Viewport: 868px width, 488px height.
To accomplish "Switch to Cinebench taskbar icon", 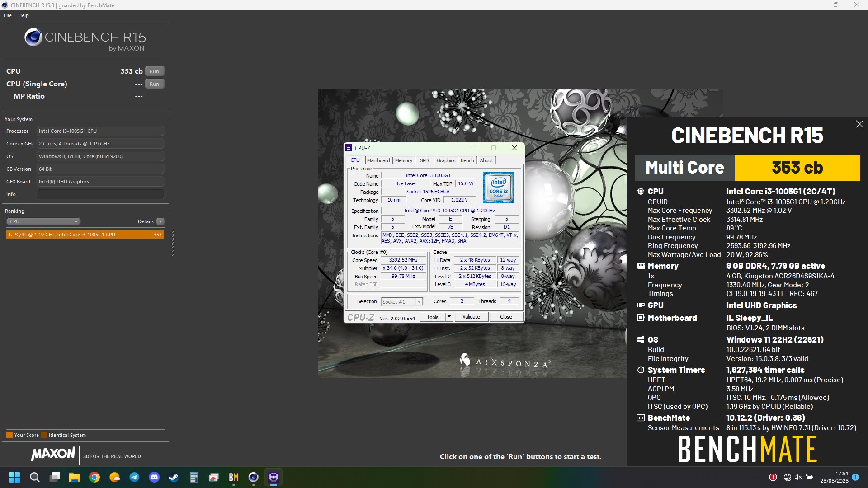I will tap(254, 477).
